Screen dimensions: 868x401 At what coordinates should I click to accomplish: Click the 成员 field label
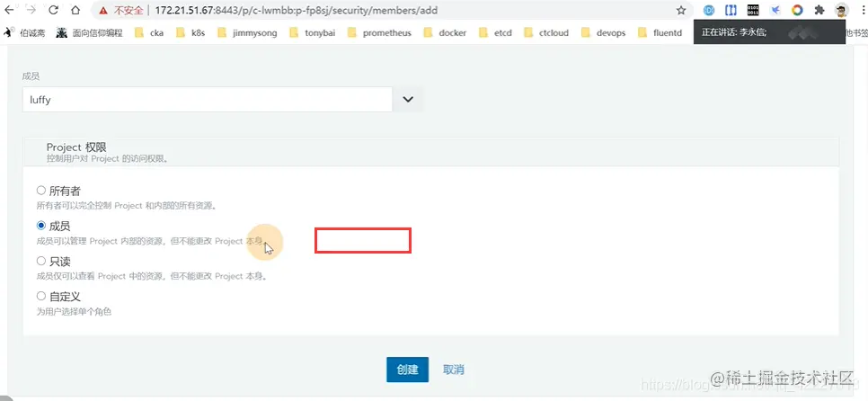[x=31, y=76]
